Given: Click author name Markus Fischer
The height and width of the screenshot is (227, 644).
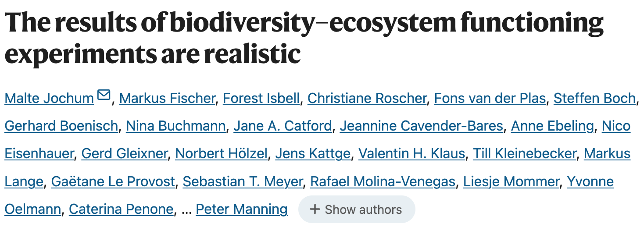Looking at the screenshot, I should (167, 98).
